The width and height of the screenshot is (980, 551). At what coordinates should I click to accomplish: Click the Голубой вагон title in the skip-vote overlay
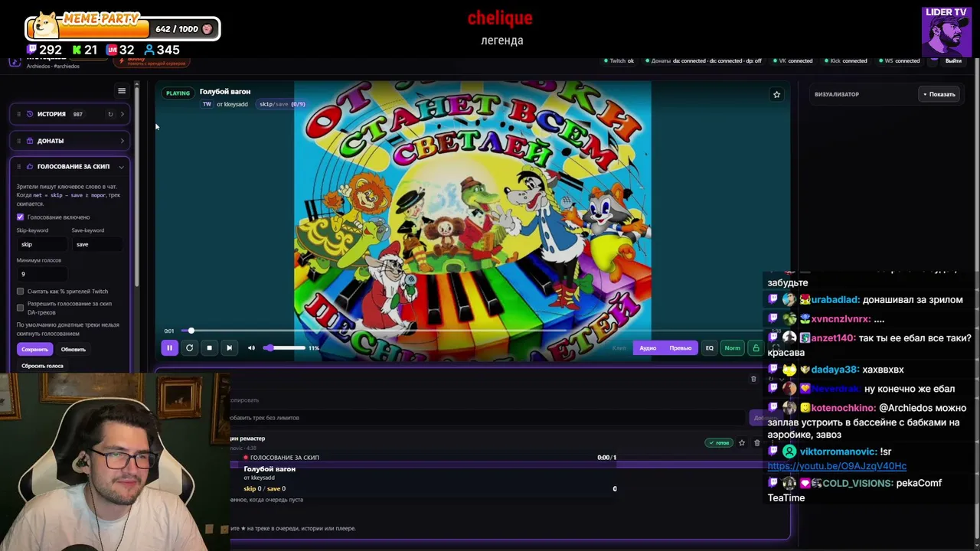coord(269,468)
